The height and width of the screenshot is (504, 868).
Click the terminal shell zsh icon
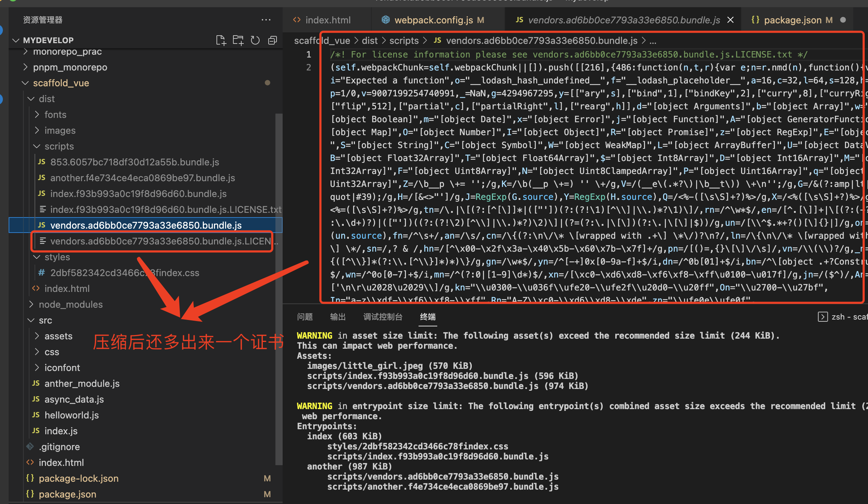click(x=823, y=317)
